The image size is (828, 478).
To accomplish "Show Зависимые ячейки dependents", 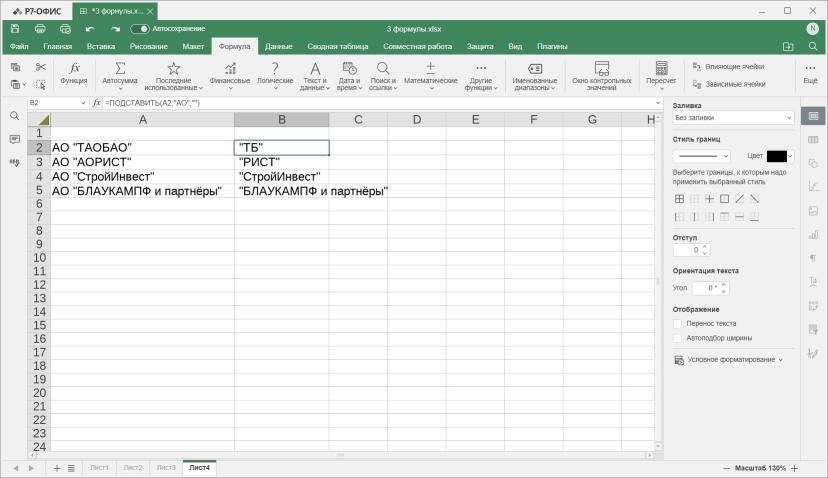I will pyautogui.click(x=729, y=84).
